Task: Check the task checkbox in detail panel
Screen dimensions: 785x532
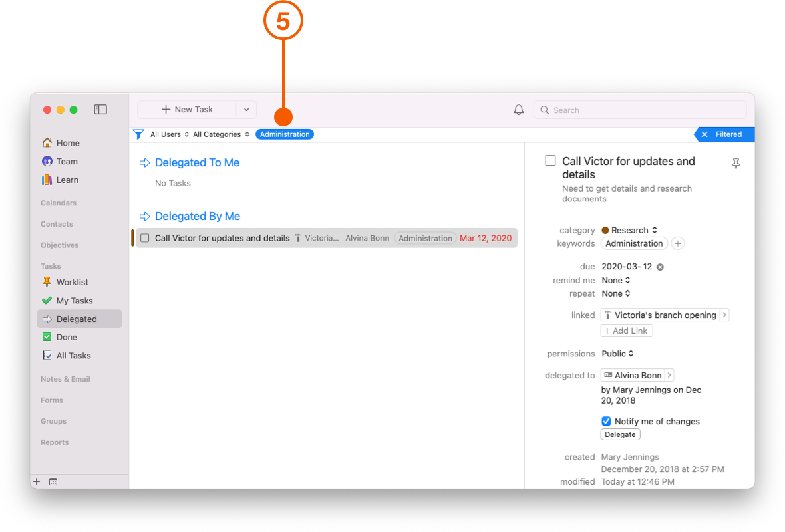Action: [x=550, y=161]
